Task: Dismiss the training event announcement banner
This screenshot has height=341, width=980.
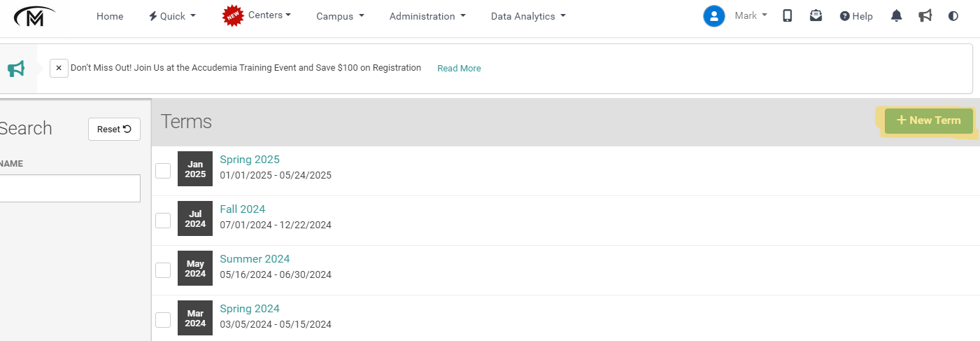Action: click(x=59, y=68)
